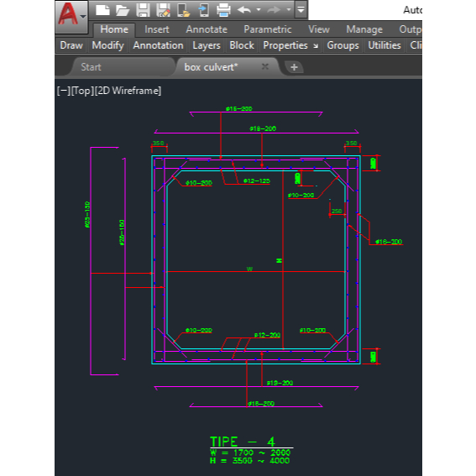Open the [Top] view controls menu
The width and height of the screenshot is (476, 476).
click(x=82, y=91)
